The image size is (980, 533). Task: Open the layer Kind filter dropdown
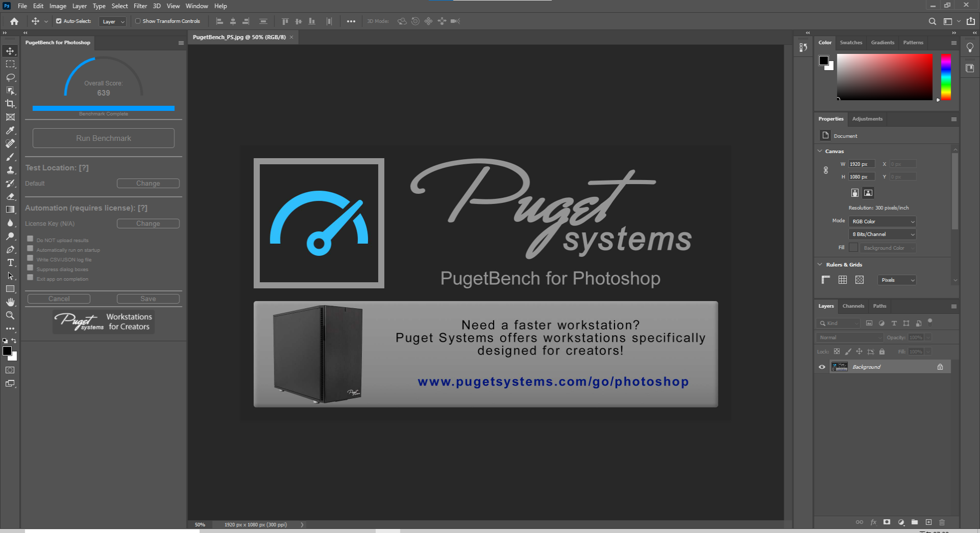(838, 323)
